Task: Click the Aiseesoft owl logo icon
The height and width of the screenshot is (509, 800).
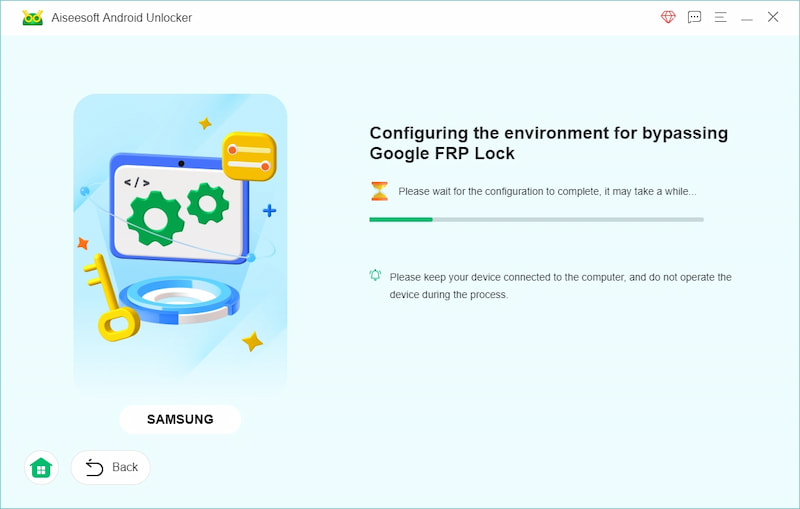Action: pos(32,17)
